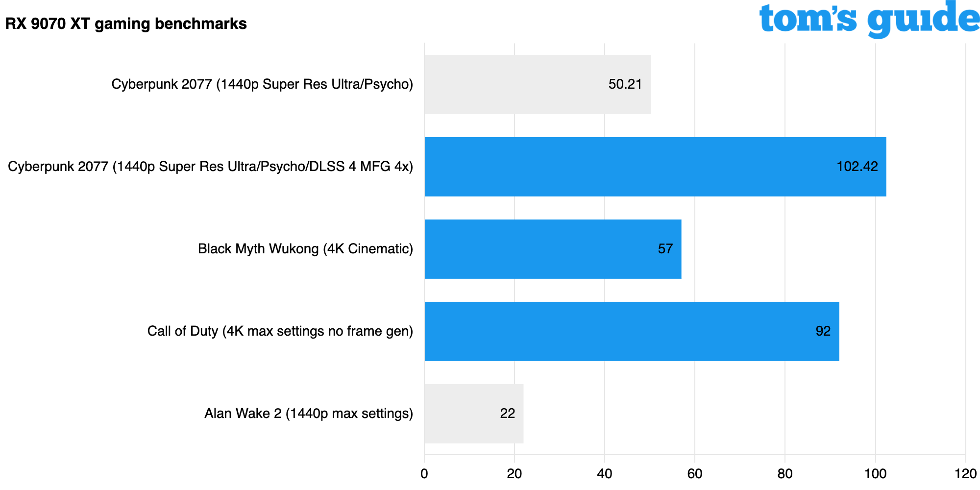The height and width of the screenshot is (490, 980).
Task: Click the Call of Duty axis label
Action: (280, 331)
